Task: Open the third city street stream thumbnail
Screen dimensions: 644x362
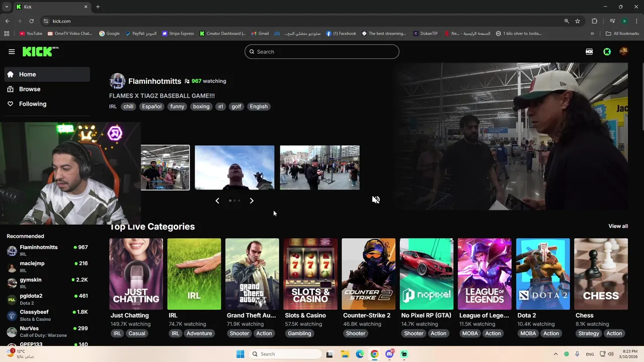Action: (x=319, y=167)
